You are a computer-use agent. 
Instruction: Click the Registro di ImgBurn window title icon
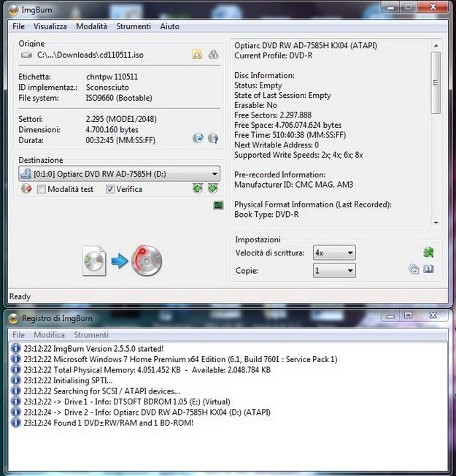(14, 318)
